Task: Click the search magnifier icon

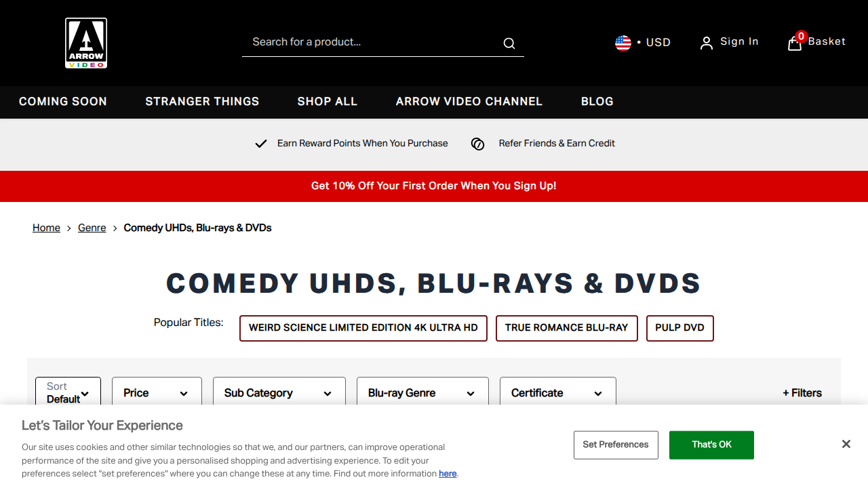Action: tap(509, 43)
